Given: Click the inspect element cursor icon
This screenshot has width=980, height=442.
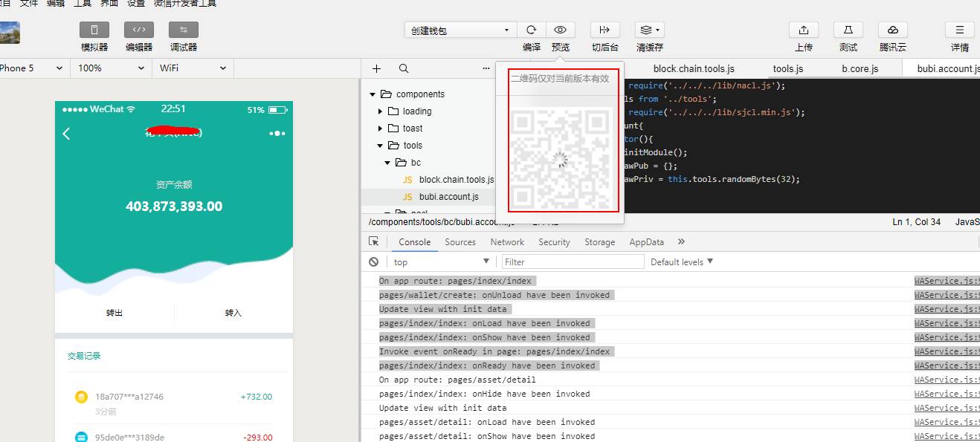Looking at the screenshot, I should coord(374,242).
